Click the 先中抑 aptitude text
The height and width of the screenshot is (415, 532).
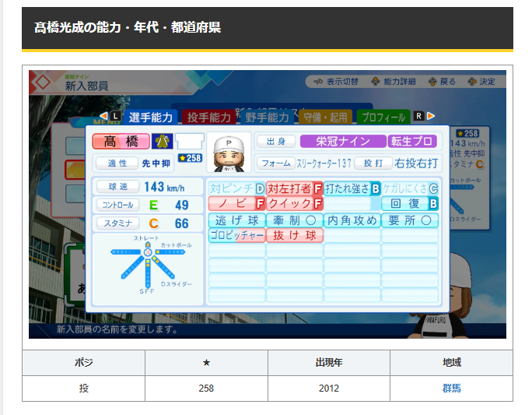156,164
